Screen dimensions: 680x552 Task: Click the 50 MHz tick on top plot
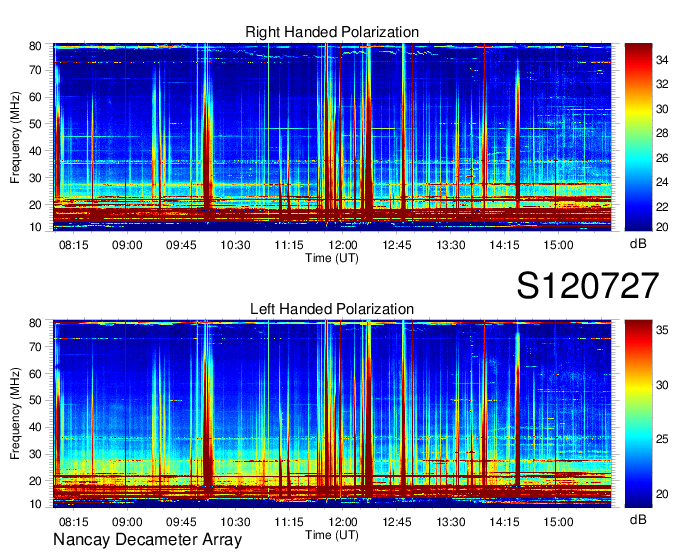click(x=35, y=124)
